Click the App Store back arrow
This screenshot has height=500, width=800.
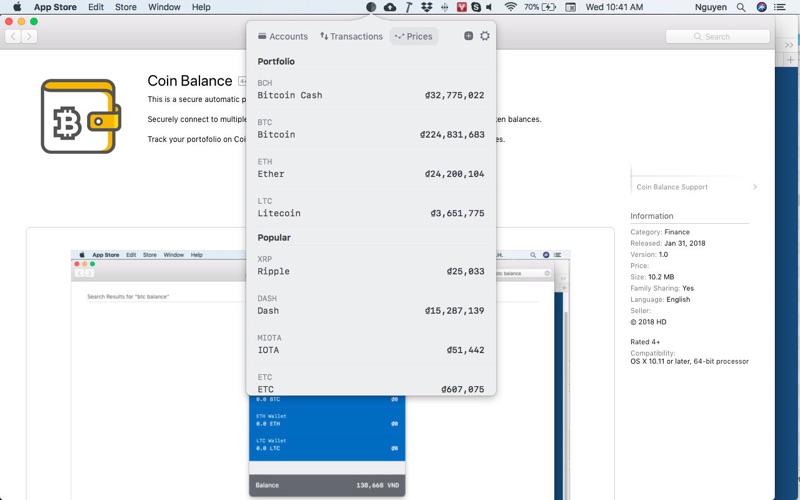(13, 36)
